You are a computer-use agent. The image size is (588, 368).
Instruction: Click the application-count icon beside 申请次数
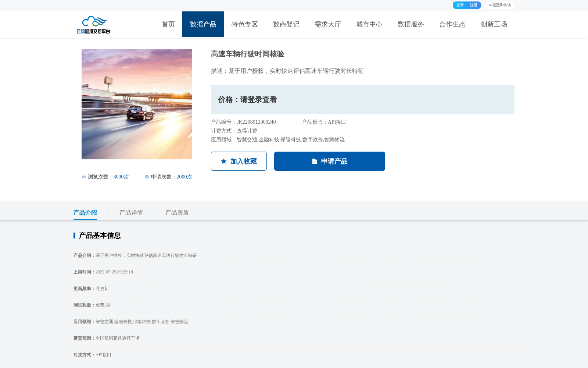point(147,177)
